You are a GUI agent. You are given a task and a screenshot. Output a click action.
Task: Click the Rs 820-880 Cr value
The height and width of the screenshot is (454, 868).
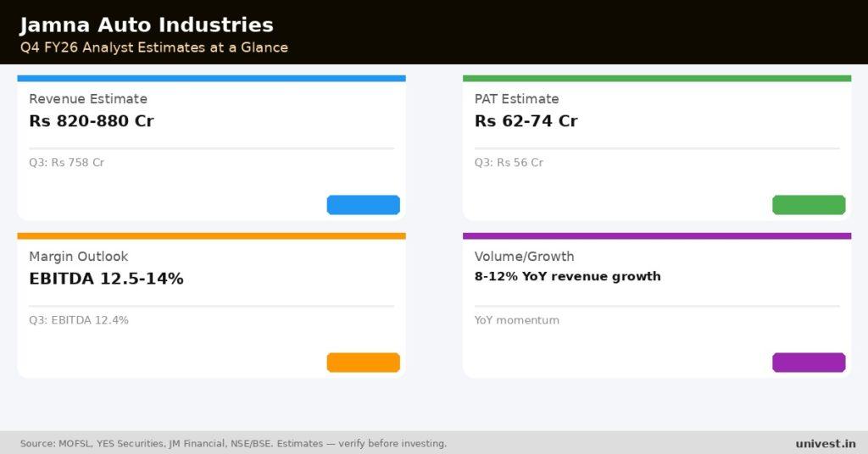(92, 120)
